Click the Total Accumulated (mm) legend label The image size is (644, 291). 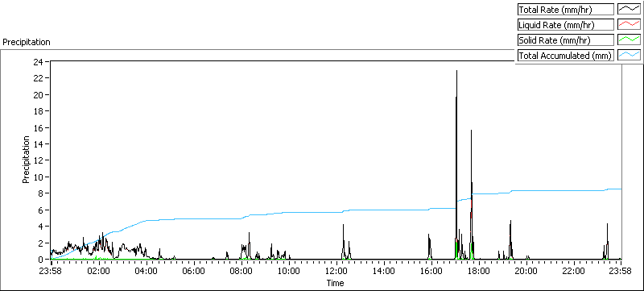[565, 56]
